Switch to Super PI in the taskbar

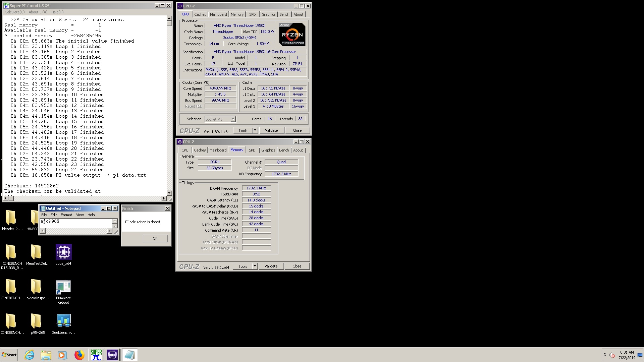click(96, 355)
